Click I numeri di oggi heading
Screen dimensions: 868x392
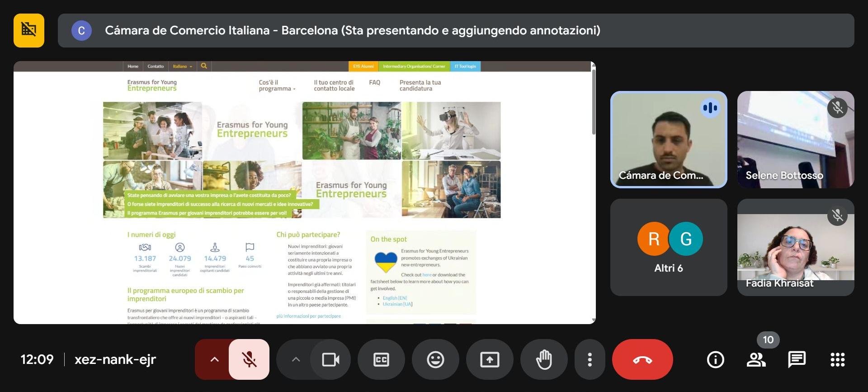tap(151, 234)
